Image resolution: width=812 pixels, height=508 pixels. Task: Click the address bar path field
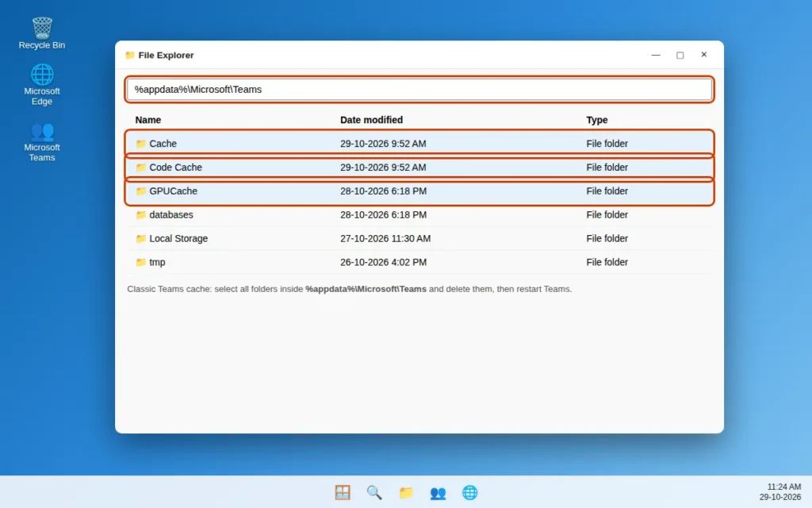coord(419,89)
